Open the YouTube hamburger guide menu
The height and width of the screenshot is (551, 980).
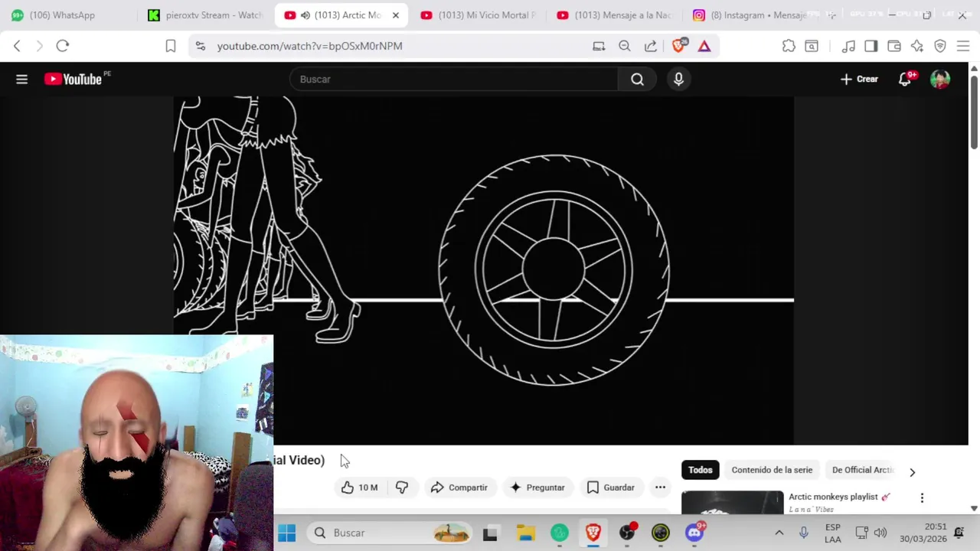click(21, 79)
